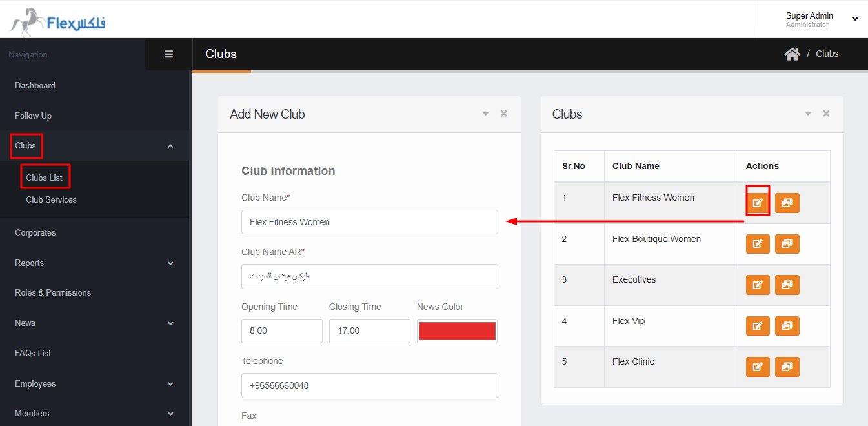
Task: Close the Add New Club panel
Action: click(503, 114)
